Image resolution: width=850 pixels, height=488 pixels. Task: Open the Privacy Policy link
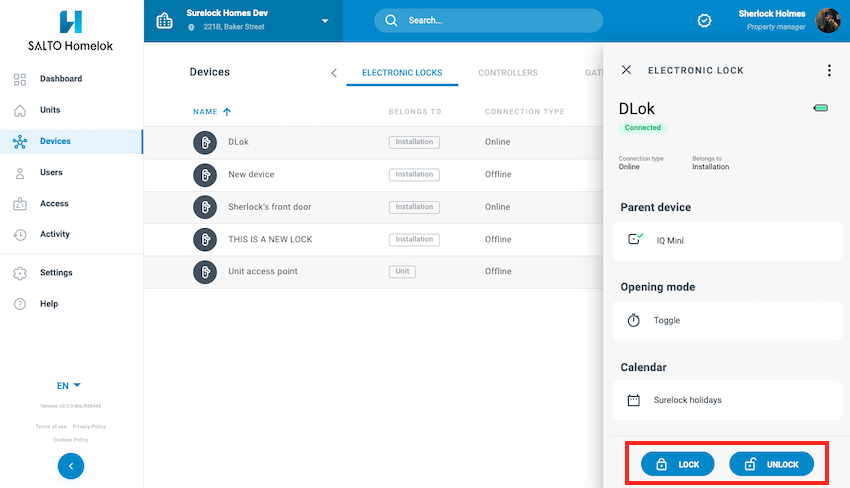[89, 427]
